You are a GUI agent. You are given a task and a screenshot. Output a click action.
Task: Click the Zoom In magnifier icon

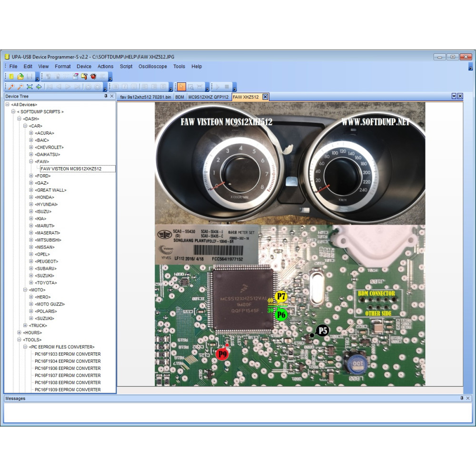[11, 87]
